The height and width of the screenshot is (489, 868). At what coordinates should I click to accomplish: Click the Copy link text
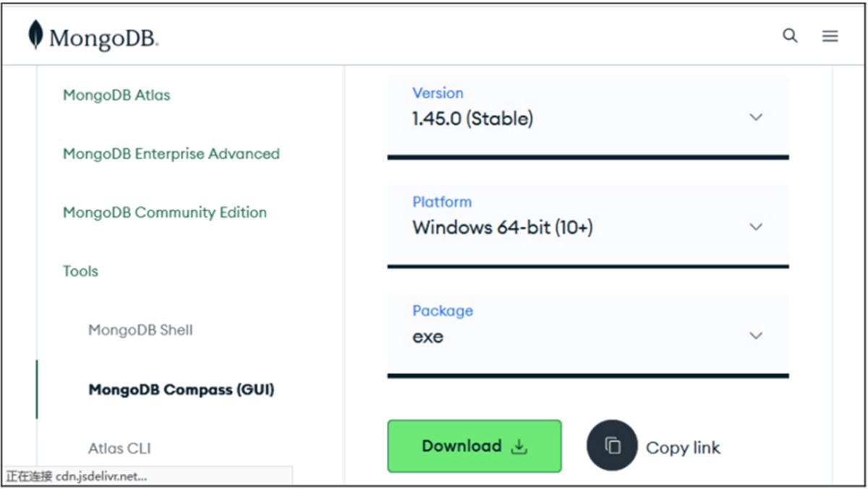[x=683, y=448]
